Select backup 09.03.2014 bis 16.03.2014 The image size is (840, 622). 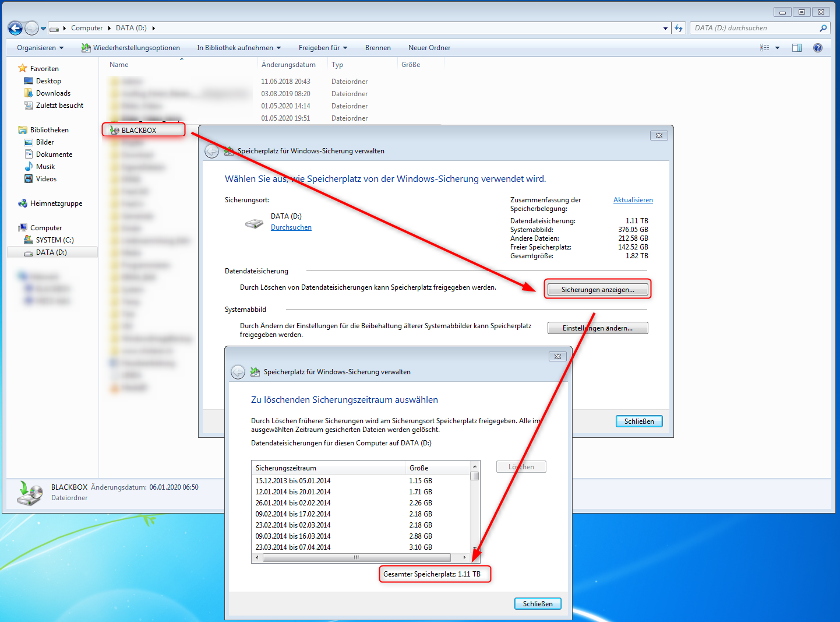pos(361,536)
